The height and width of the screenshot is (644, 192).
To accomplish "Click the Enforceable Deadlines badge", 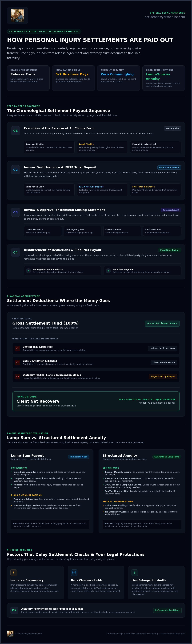I will coord(167,610).
